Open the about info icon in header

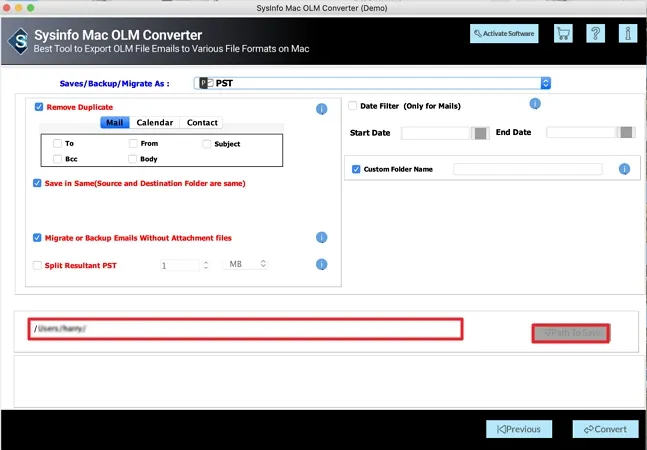tap(628, 33)
